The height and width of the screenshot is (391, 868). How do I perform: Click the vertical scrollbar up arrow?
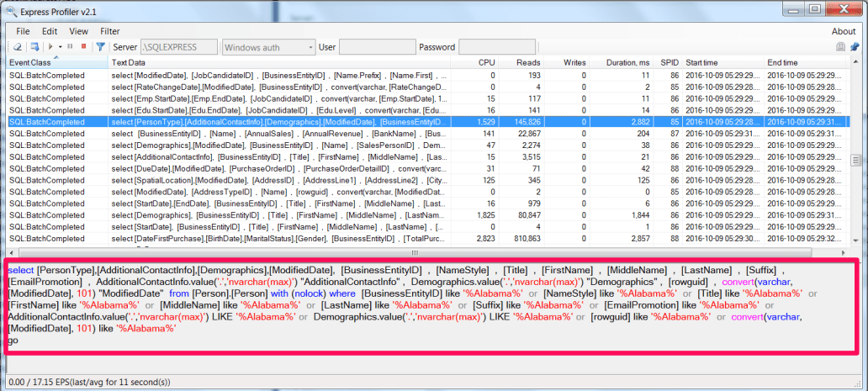855,62
